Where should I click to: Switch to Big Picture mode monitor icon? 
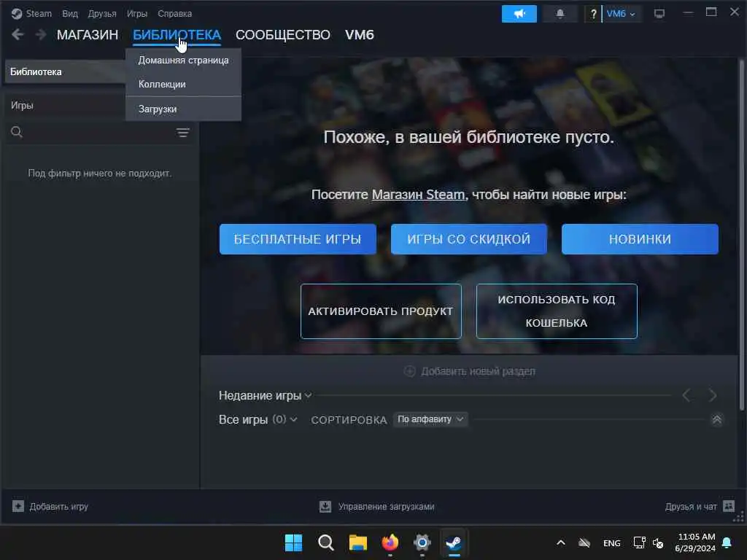pyautogui.click(x=659, y=14)
